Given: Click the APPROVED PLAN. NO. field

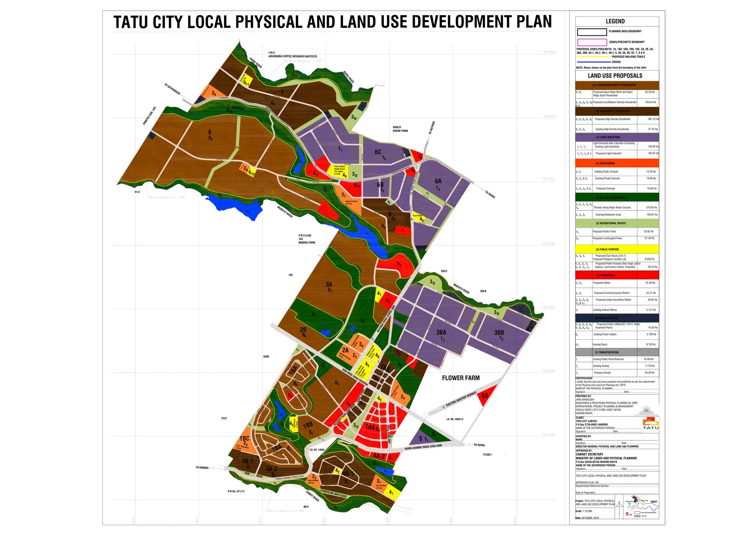Looking at the screenshot, I should tap(617, 482).
